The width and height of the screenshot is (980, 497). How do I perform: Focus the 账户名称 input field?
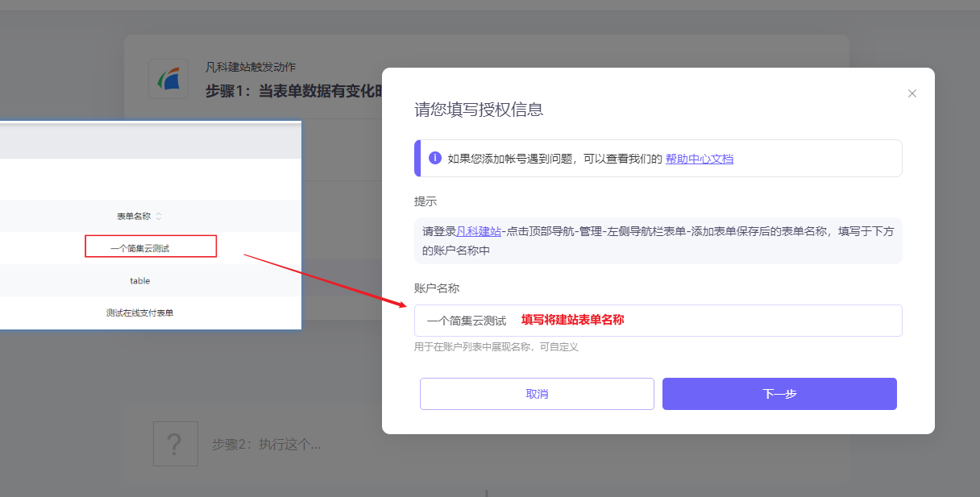[658, 321]
